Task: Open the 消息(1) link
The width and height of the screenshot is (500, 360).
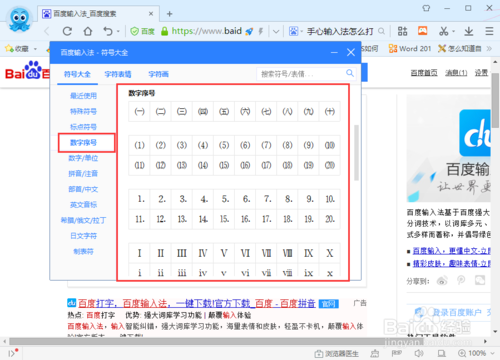Action: [456, 73]
